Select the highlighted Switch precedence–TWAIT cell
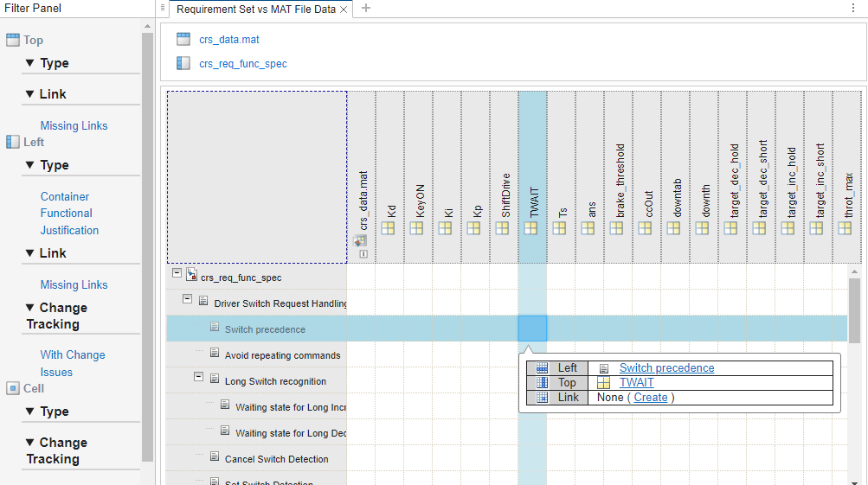This screenshot has width=868, height=485. 532,329
